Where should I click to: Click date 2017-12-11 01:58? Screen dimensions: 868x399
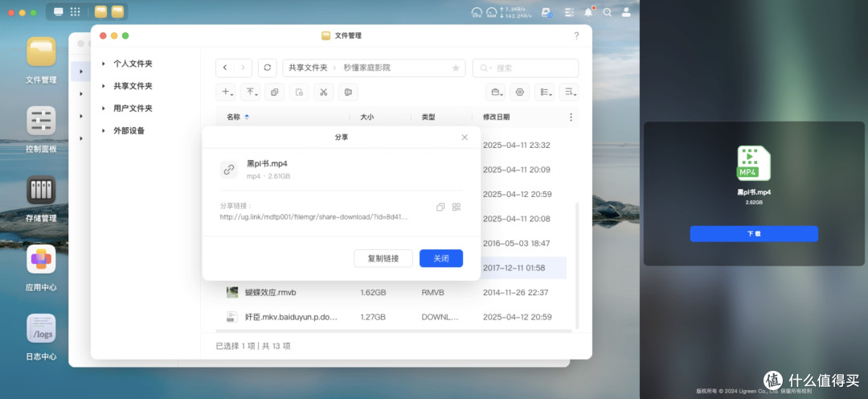click(x=514, y=268)
